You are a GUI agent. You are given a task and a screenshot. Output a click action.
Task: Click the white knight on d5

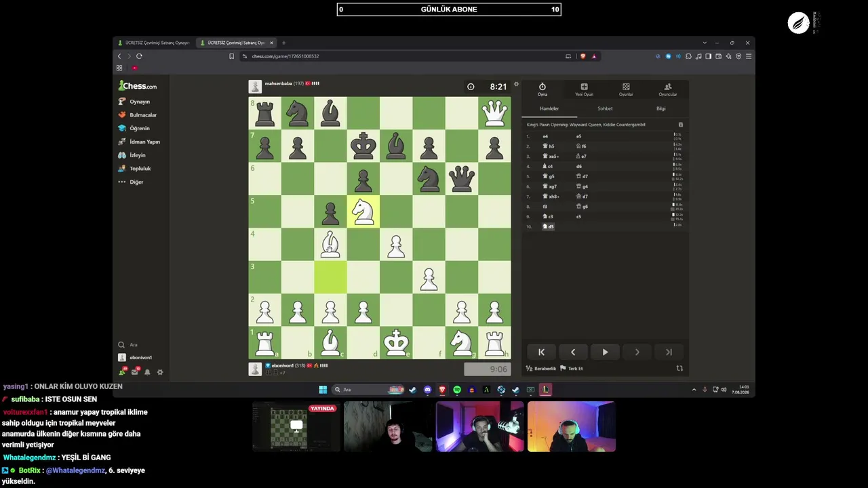tap(363, 211)
